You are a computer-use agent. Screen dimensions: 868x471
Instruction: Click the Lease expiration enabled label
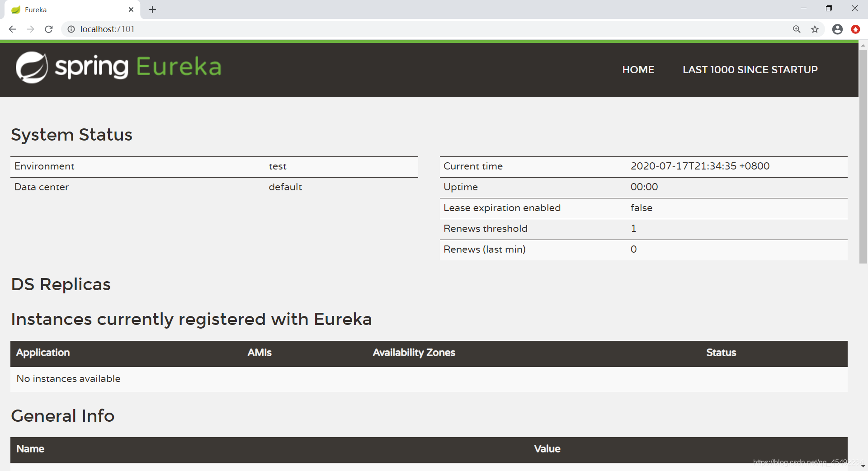pyautogui.click(x=502, y=208)
